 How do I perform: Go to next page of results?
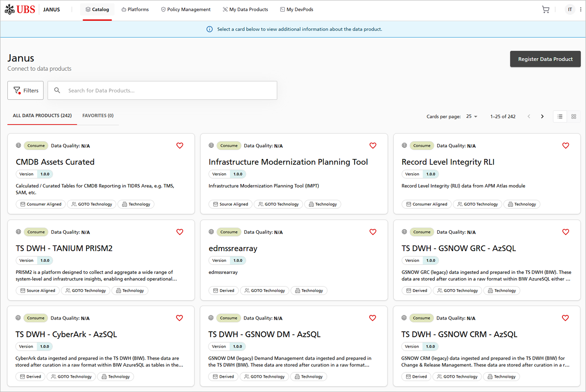(x=542, y=116)
